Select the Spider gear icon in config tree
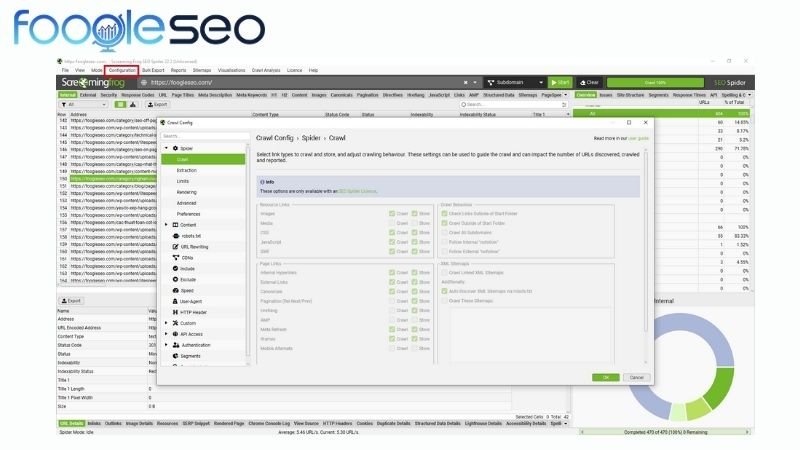 175,148
